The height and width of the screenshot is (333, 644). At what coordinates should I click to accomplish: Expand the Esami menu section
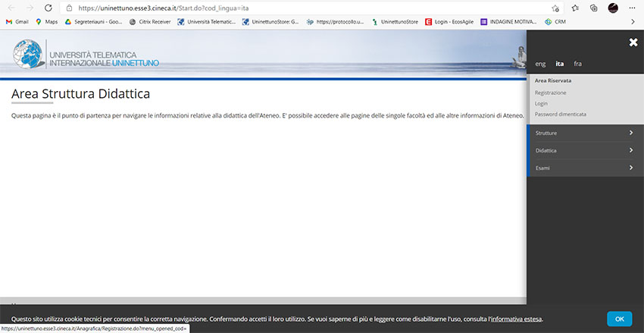click(x=584, y=168)
